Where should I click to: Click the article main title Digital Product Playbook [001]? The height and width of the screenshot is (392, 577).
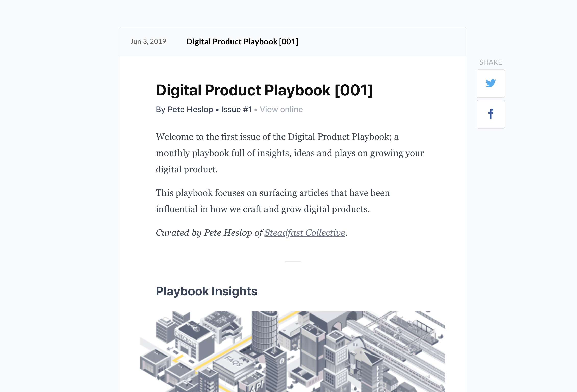click(264, 90)
